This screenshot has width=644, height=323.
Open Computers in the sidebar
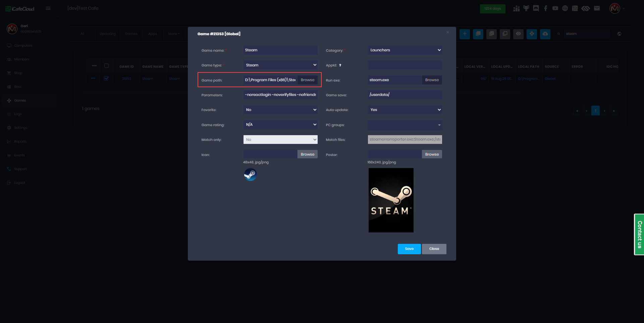pos(23,46)
